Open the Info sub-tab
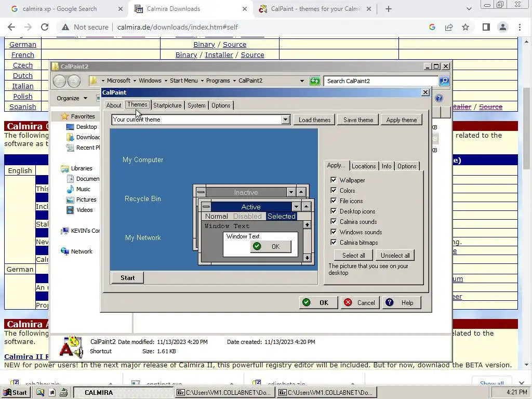The height and width of the screenshot is (399, 532). tap(387, 166)
